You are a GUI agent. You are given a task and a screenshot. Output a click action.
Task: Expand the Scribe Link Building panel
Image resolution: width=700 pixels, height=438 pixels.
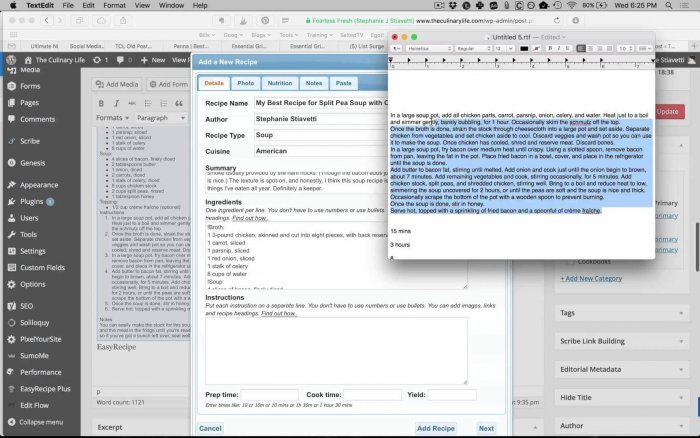click(x=621, y=341)
